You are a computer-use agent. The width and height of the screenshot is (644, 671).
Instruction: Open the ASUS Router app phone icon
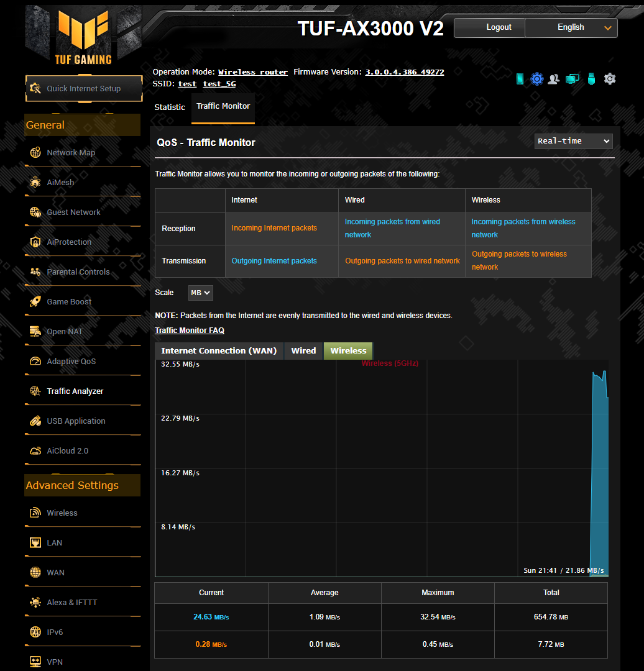point(520,79)
